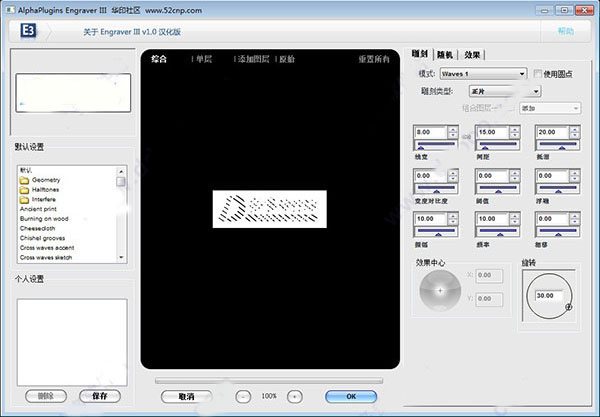The image size is (600, 417).
Task: Click the E3 logo icon
Action: 28,31
